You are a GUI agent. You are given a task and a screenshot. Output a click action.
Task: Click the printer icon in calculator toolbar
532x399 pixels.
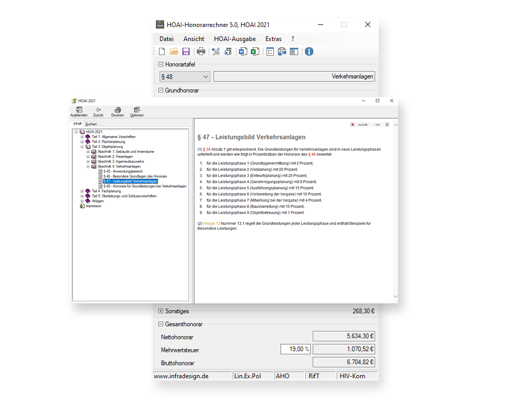click(201, 51)
